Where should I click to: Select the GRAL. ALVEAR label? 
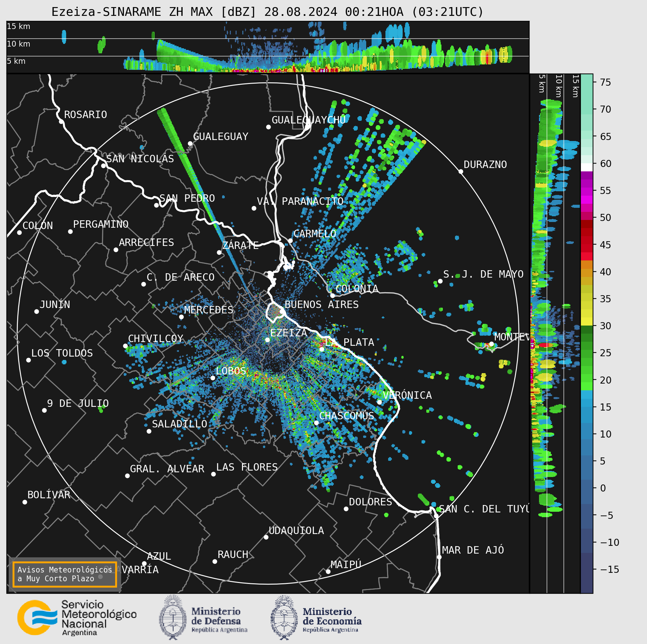coord(167,469)
